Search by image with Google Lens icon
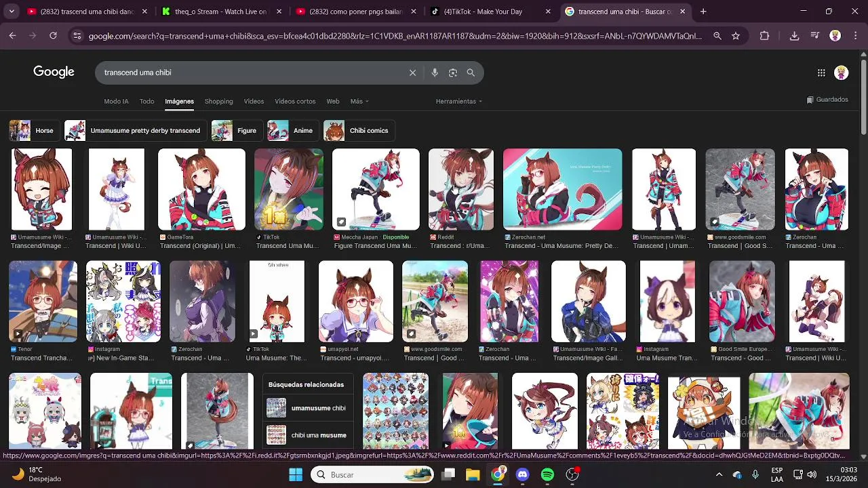 coord(453,73)
